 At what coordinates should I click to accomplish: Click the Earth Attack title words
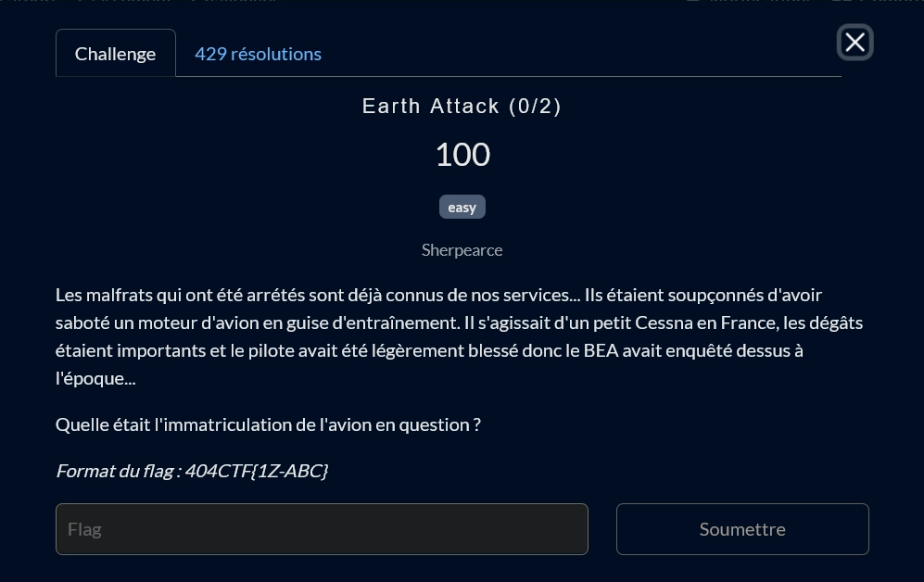(431, 107)
